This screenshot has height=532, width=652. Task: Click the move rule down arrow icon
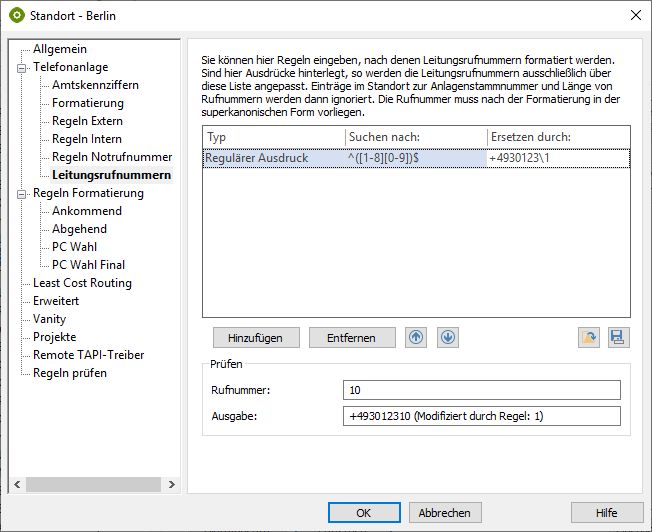tap(447, 338)
